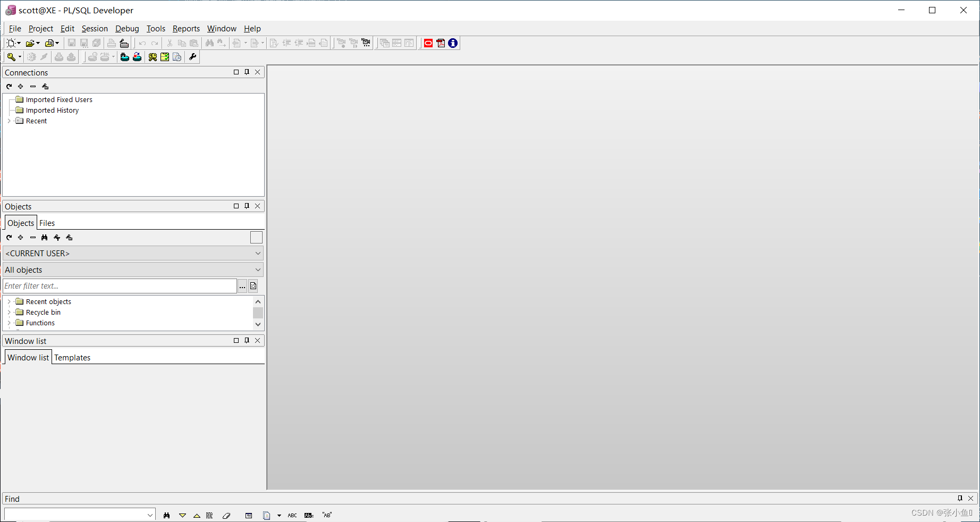
Task: Click the Objects panel find binoculars icon
Action: click(45, 238)
